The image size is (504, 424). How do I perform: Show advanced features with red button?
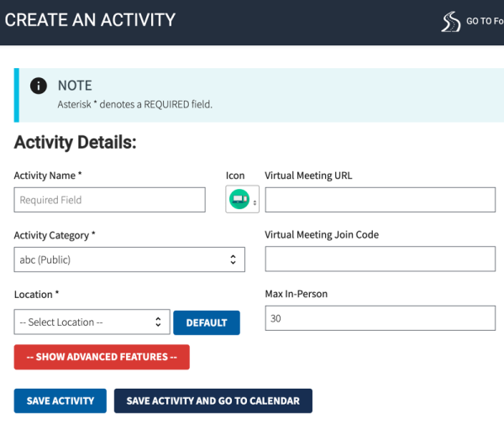click(102, 357)
